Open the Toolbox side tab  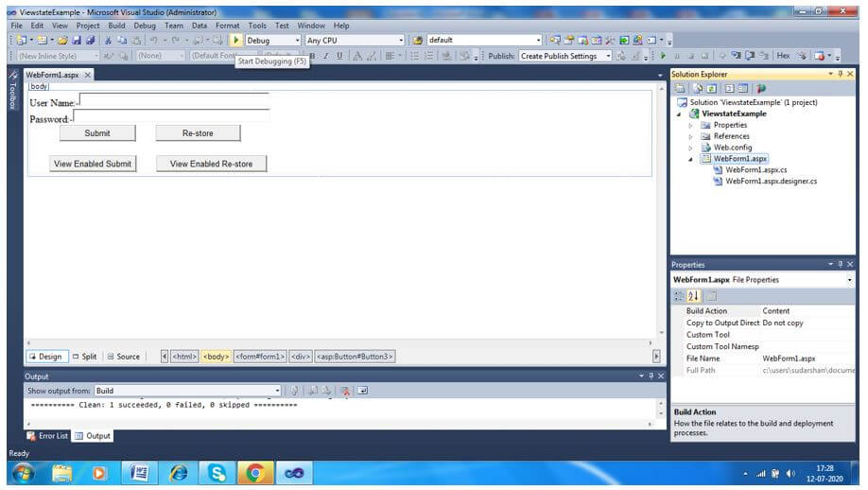point(13,90)
